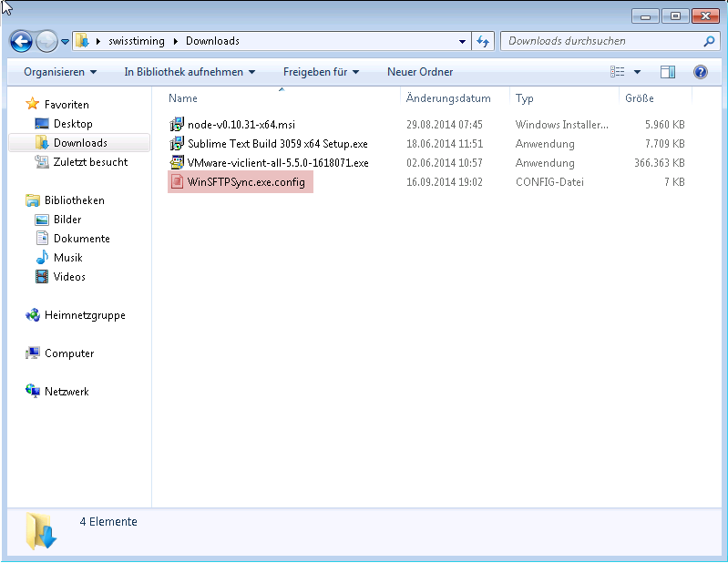728x563 pixels.
Task: Select Favoriten in navigation pane
Action: coord(67,105)
